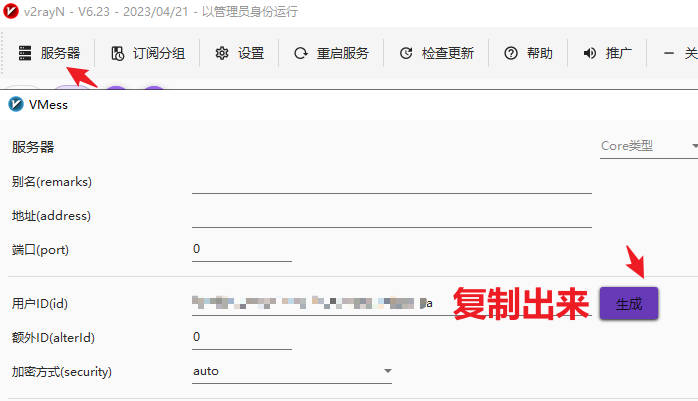Click the update icon beside 检查更新
Viewport: 698px width, 401px height.
point(406,53)
